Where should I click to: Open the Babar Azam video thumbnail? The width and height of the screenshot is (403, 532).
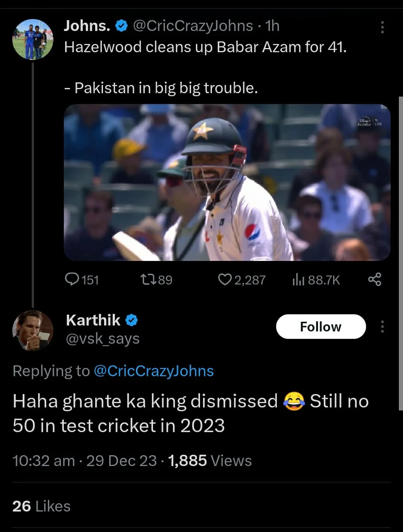(x=227, y=182)
